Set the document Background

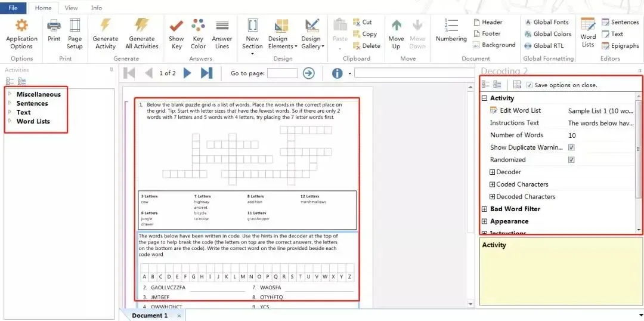494,45
